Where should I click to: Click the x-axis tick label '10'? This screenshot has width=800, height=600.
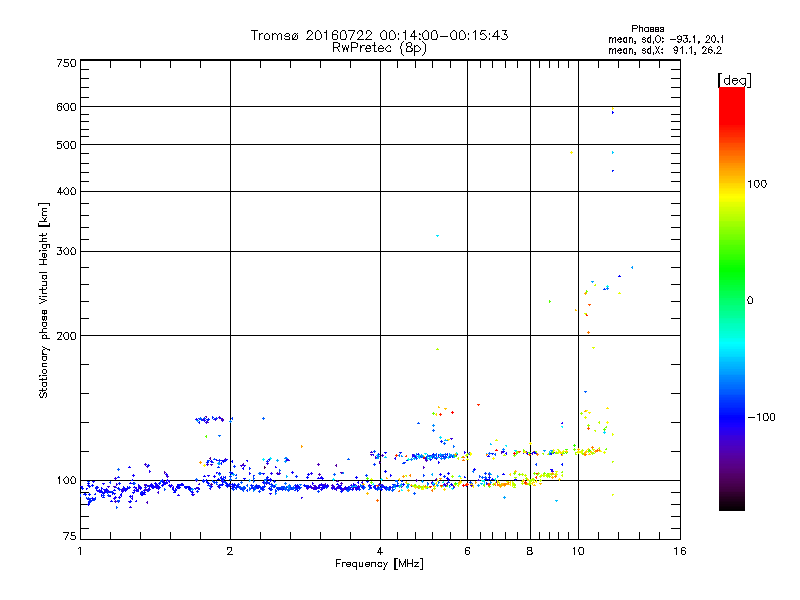pyautogui.click(x=578, y=551)
